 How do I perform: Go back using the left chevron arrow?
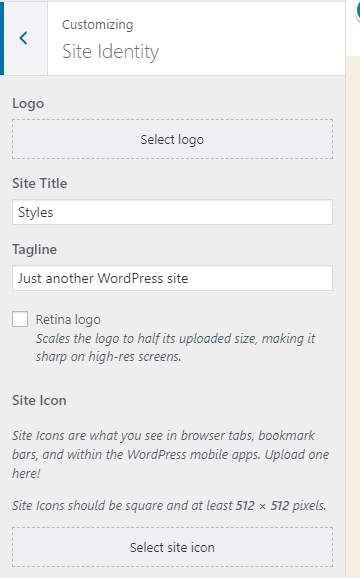pyautogui.click(x=24, y=38)
